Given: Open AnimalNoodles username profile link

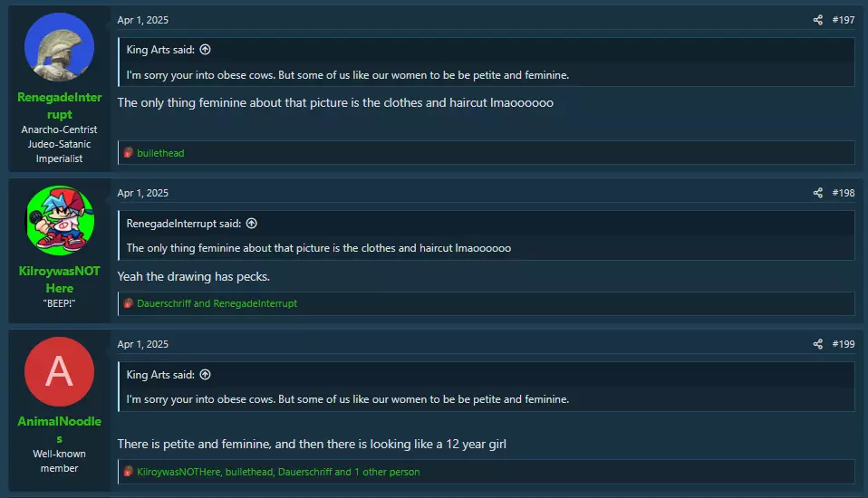Looking at the screenshot, I should [59, 430].
